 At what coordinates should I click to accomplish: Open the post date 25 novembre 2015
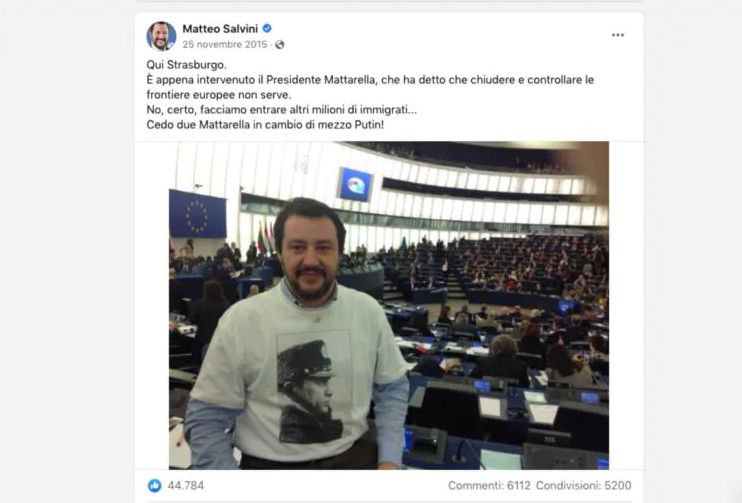point(225,44)
